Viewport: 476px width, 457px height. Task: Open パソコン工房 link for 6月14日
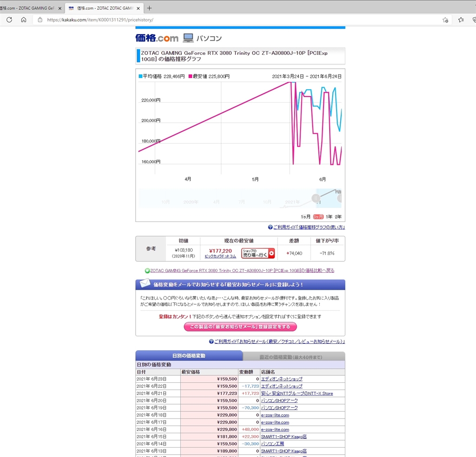272,444
